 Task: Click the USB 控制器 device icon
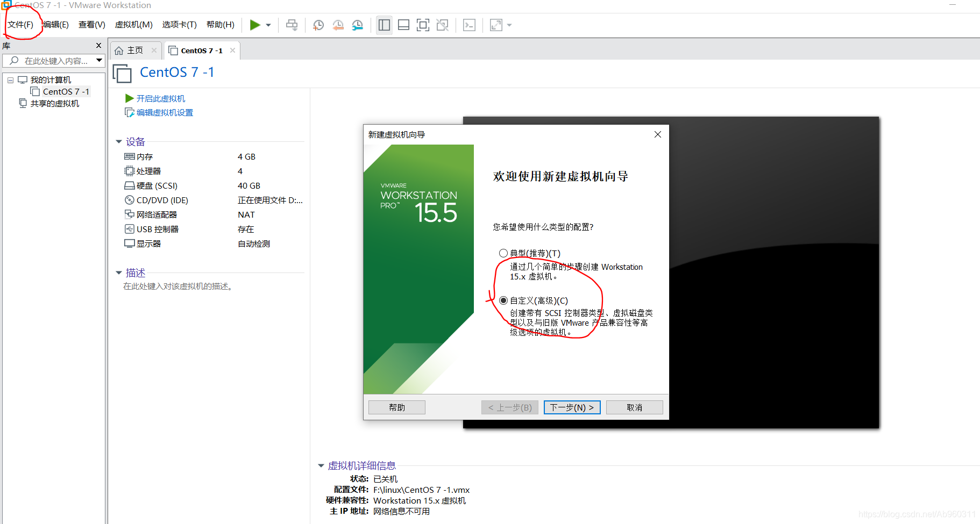coord(130,229)
